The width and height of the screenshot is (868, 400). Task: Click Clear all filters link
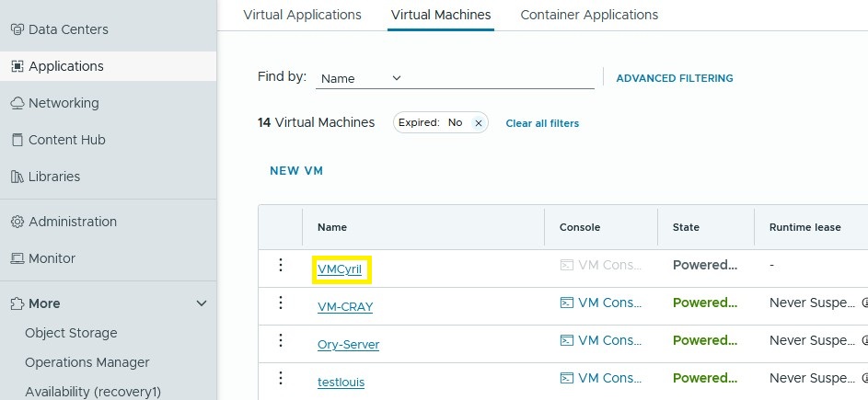point(542,123)
